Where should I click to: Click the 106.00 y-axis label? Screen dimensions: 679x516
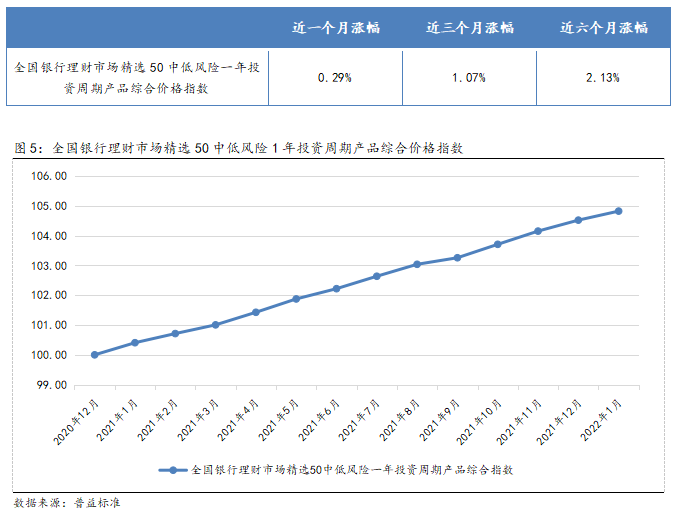pos(49,176)
